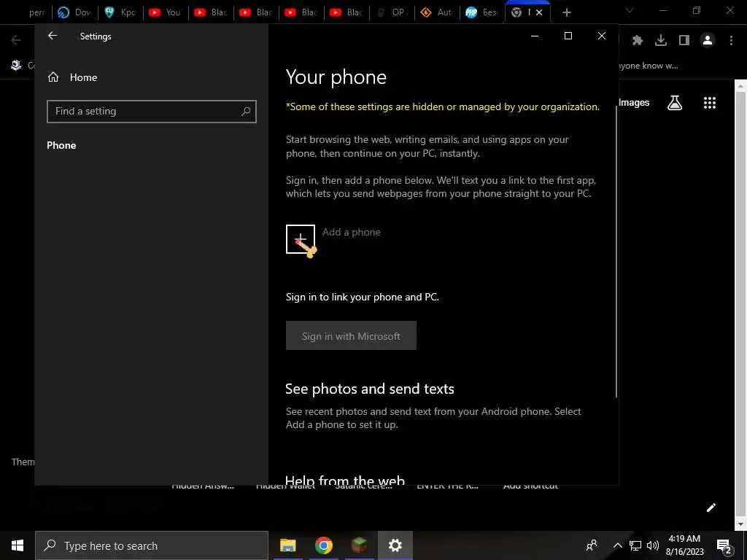The width and height of the screenshot is (747, 560).
Task: Go back in Chrome browser
Action: pos(16,41)
